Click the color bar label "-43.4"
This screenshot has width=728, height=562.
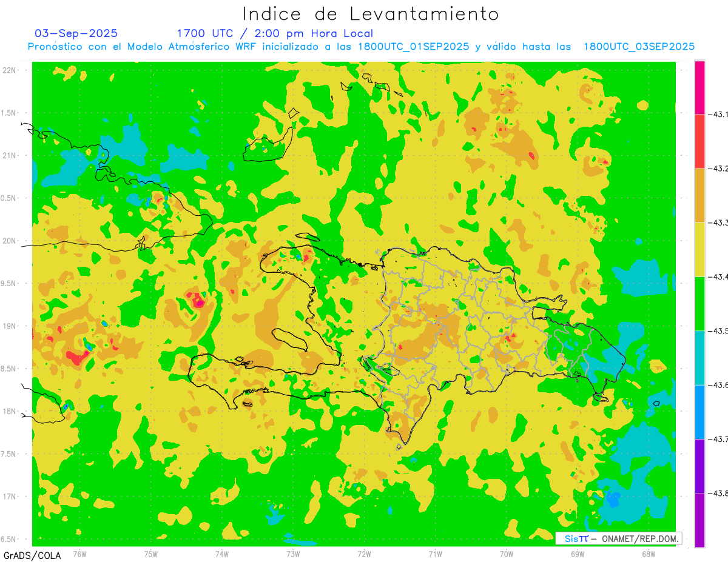[x=718, y=276]
